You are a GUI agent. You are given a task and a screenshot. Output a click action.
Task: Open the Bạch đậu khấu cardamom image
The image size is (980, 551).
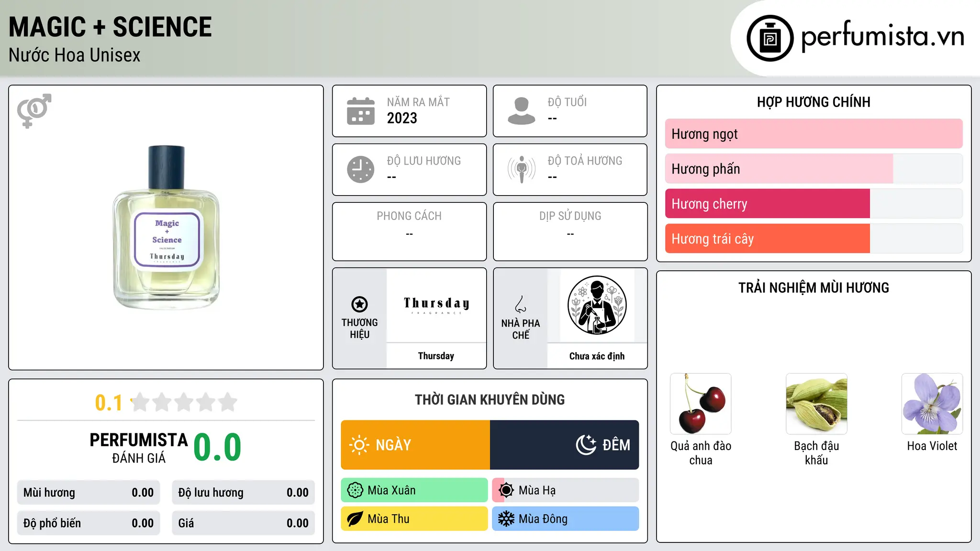[x=816, y=404]
